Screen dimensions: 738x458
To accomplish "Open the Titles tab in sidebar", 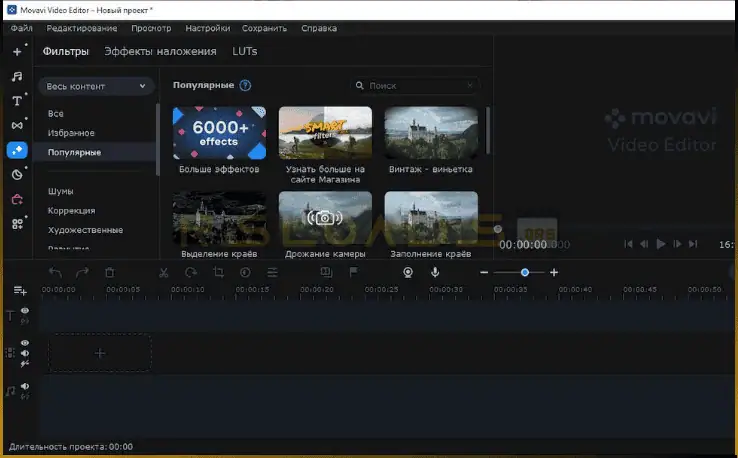I will click(17, 101).
